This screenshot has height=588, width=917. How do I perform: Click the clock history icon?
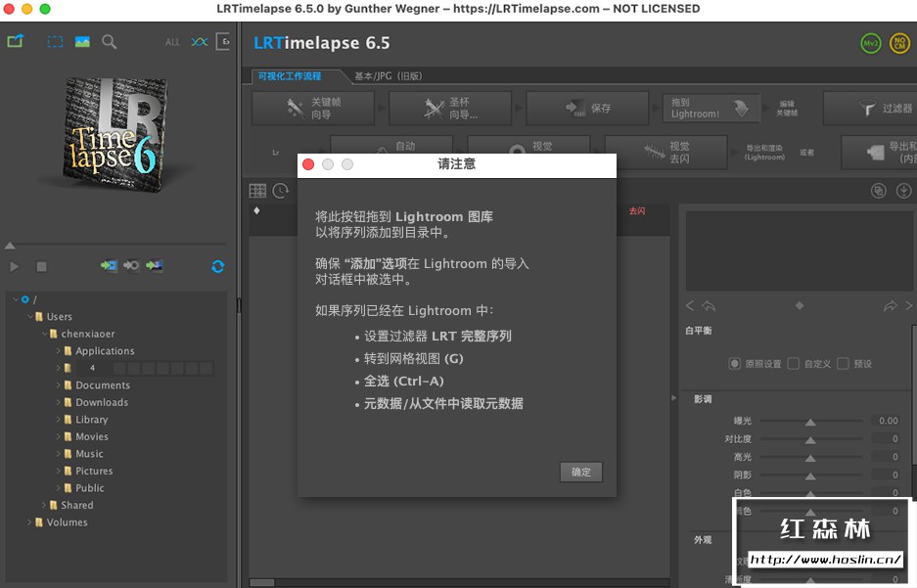coord(281,191)
